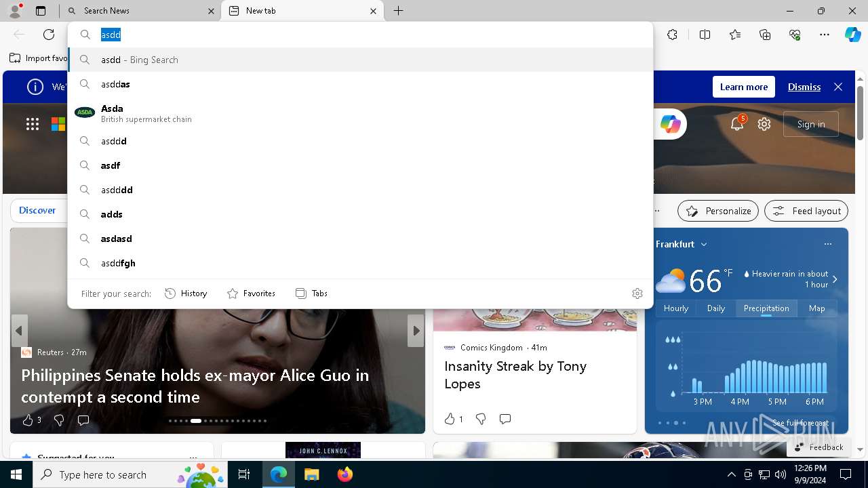Screen dimensions: 868x488
Task: Filter search by History
Action: click(x=186, y=293)
